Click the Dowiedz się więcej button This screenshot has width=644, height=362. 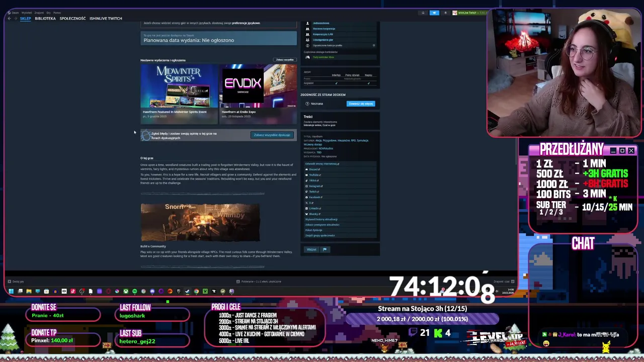pos(361,104)
